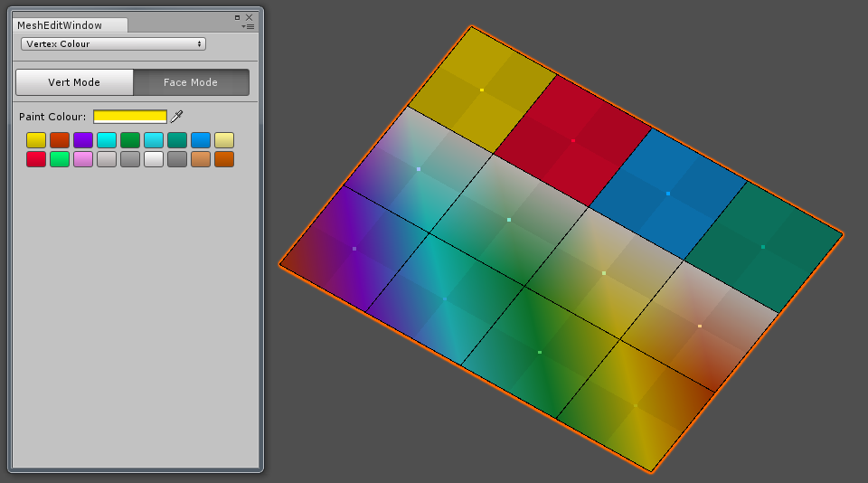
Task: Choose the teal preset swatch
Action: pos(177,140)
